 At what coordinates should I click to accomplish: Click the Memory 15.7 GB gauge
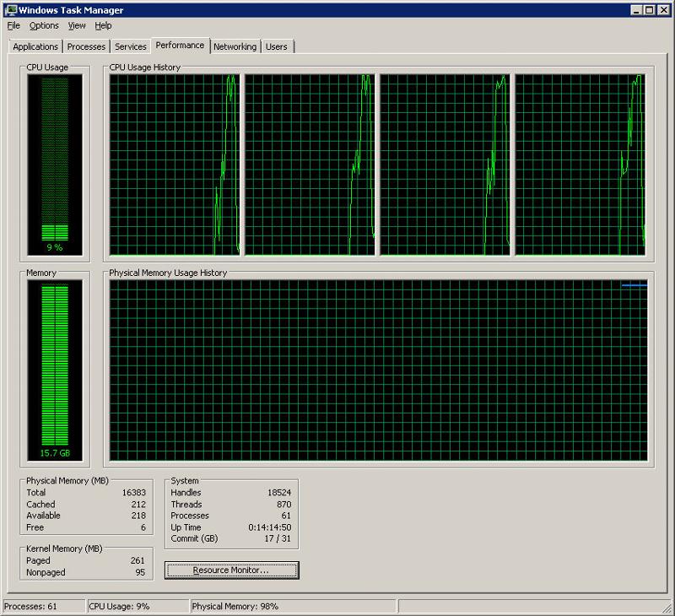55,370
